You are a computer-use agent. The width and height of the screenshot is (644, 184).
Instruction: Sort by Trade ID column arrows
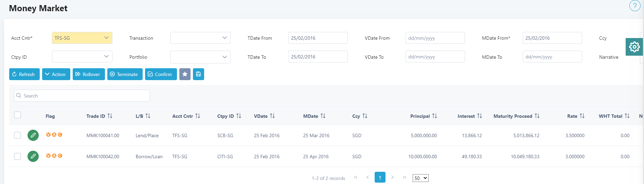(x=110, y=116)
